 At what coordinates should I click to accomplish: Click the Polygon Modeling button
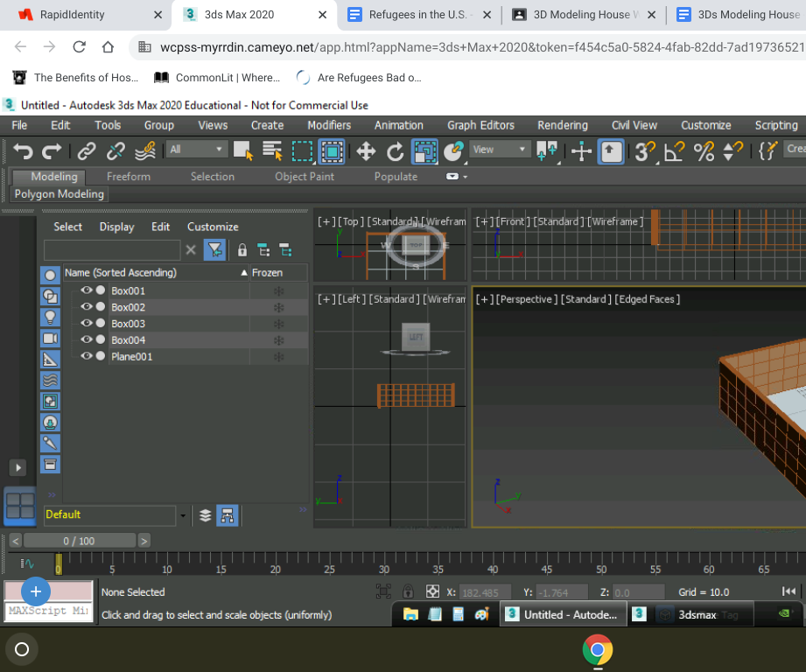(x=60, y=194)
